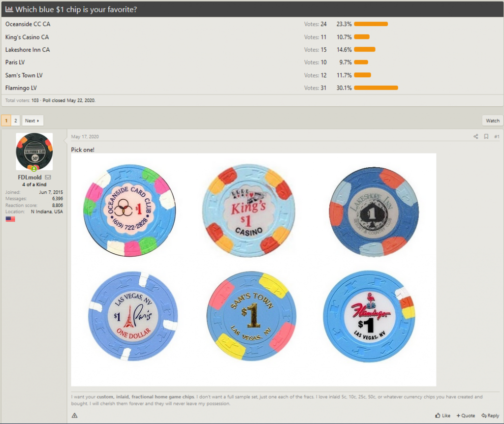Click the Next page arrow button
This screenshot has width=504, height=424.
(32, 121)
